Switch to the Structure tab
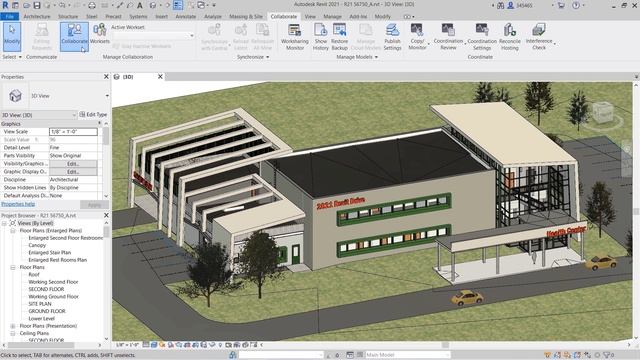Viewport: 640px width, 360px height. 68,17
